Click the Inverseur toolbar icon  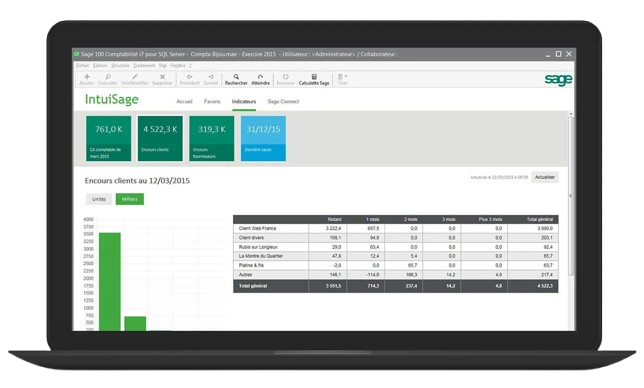coord(285,77)
